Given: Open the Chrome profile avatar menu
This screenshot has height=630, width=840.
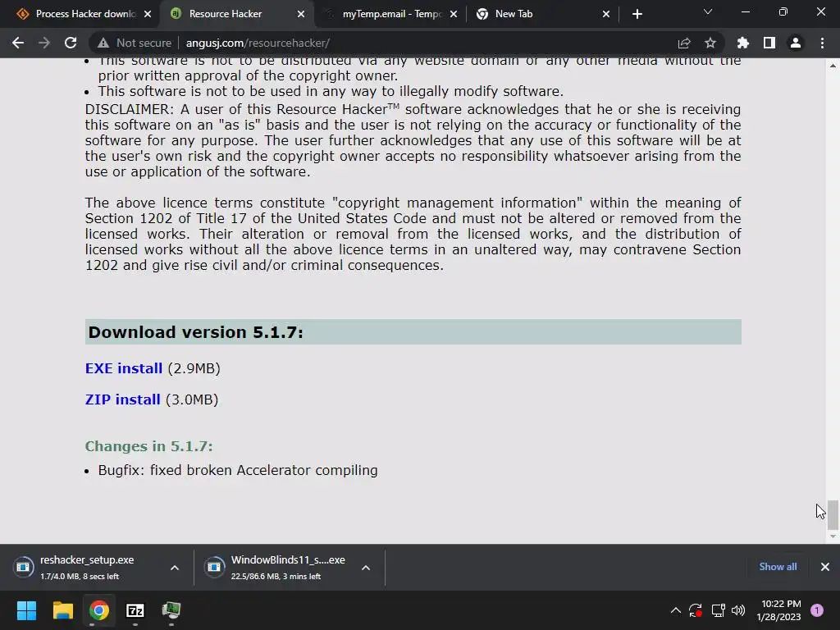Looking at the screenshot, I should pyautogui.click(x=796, y=43).
